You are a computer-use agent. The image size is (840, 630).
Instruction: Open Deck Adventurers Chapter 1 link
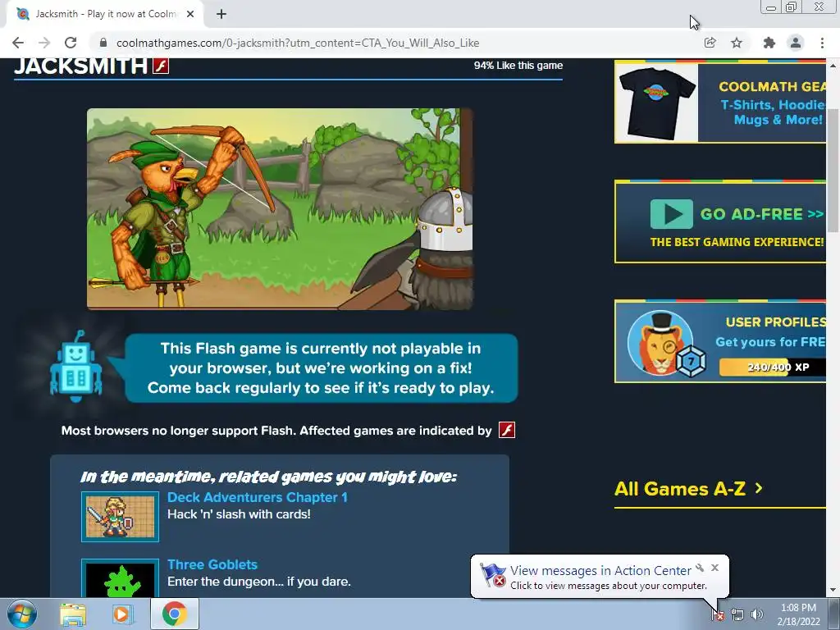(x=257, y=497)
